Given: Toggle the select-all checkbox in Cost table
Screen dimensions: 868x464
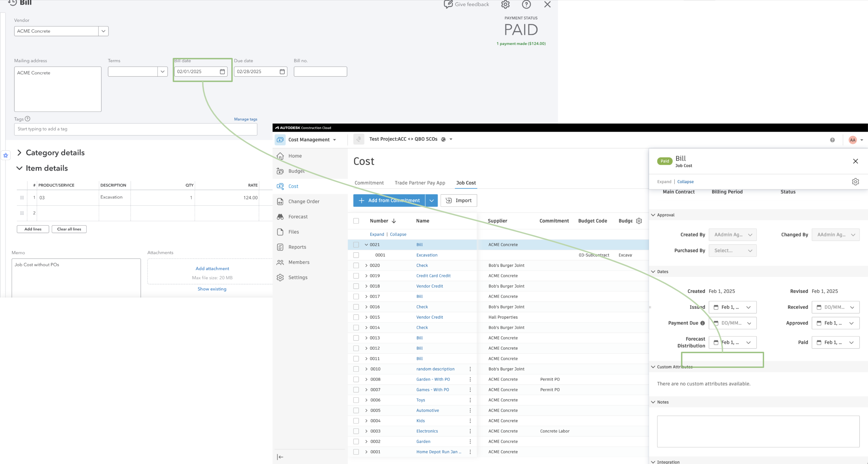Looking at the screenshot, I should click(x=356, y=221).
